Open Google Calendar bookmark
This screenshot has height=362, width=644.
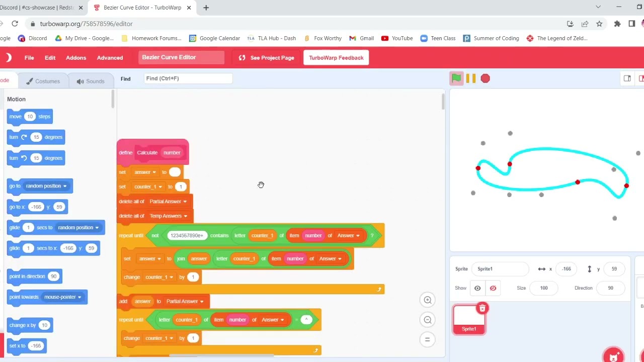(x=214, y=38)
